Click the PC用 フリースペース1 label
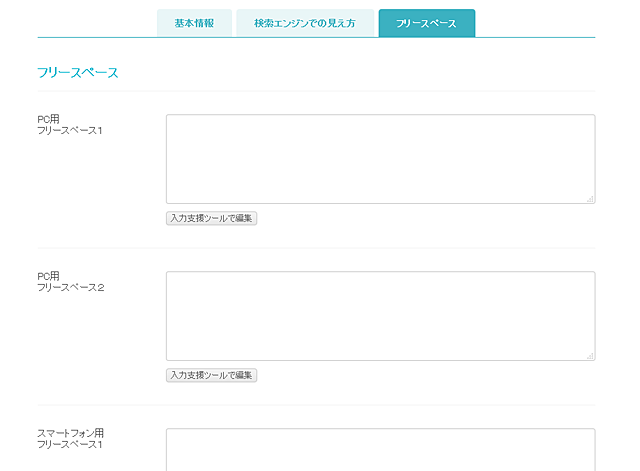Screen dimensions: 640x471 point(70,125)
